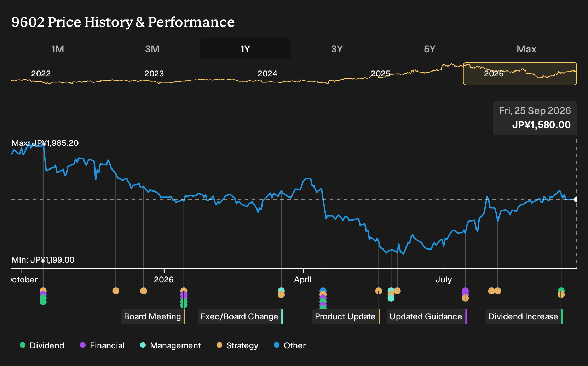
Task: Open the Product Update event label
Action: [x=346, y=316]
